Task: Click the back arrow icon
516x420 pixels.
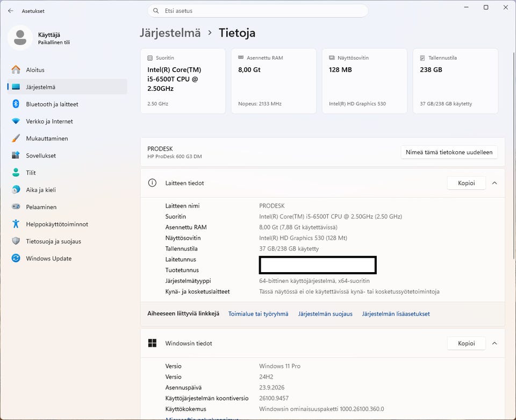Action: click(x=11, y=11)
